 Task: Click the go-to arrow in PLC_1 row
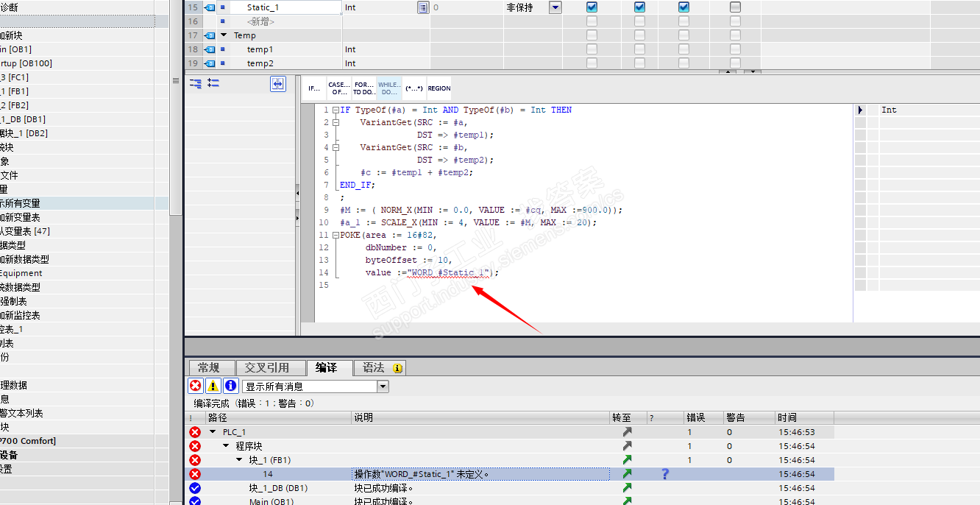pos(627,432)
